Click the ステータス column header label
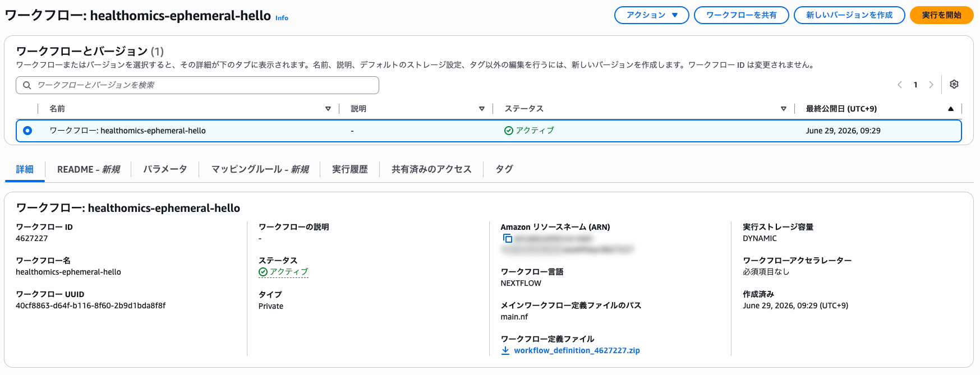Viewport: 980px width, 375px height. 524,109
